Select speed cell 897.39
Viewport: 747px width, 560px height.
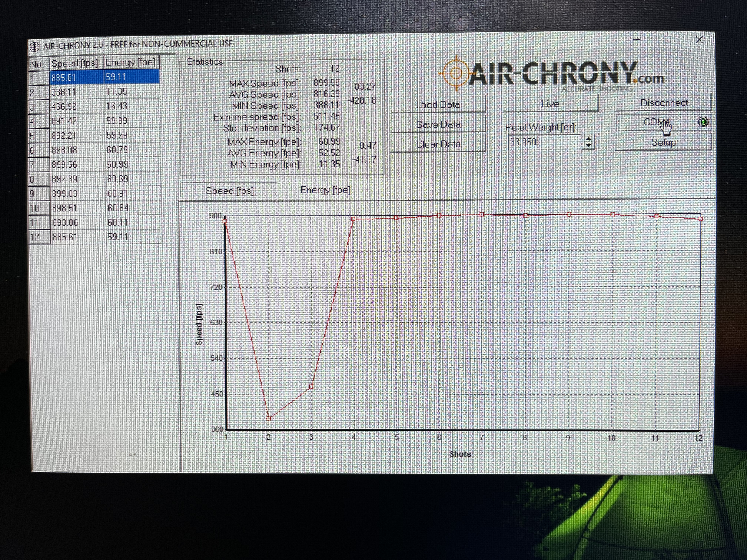click(78, 179)
